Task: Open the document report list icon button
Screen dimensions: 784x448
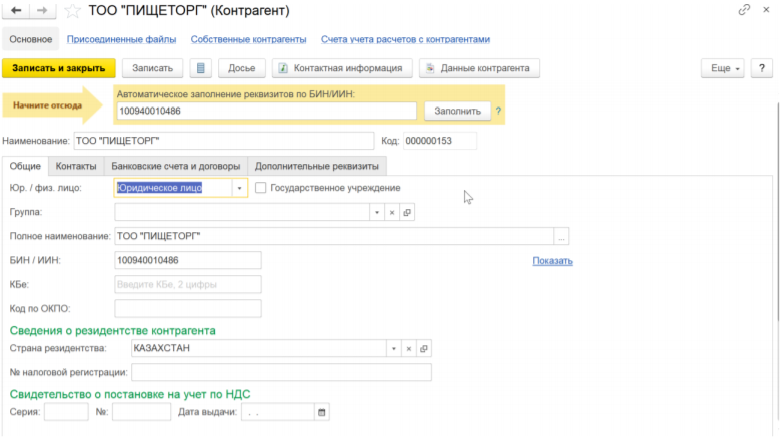Action: tap(200, 68)
